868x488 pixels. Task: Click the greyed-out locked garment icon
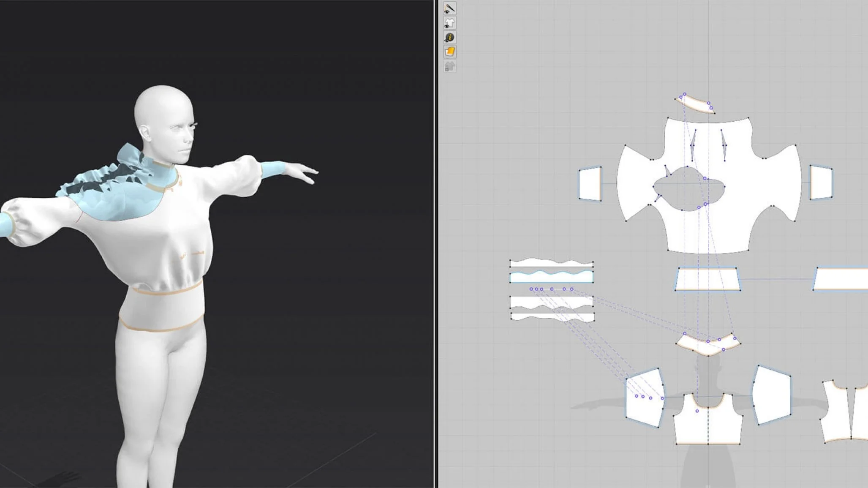[x=449, y=66]
